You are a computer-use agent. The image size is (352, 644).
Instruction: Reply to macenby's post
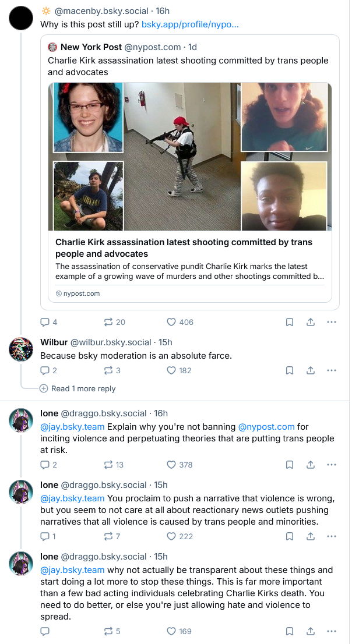(44, 322)
